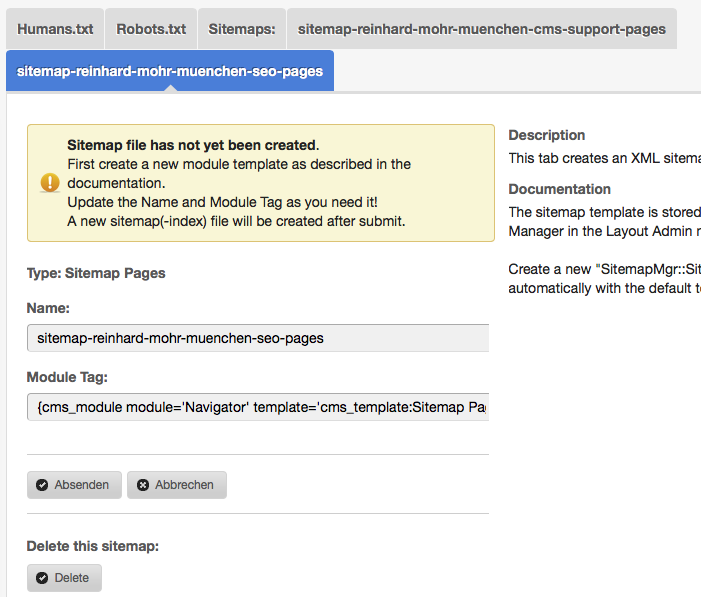Click the yellow warning exclamation icon
Image resolution: width=701 pixels, height=597 pixels.
[x=49, y=182]
